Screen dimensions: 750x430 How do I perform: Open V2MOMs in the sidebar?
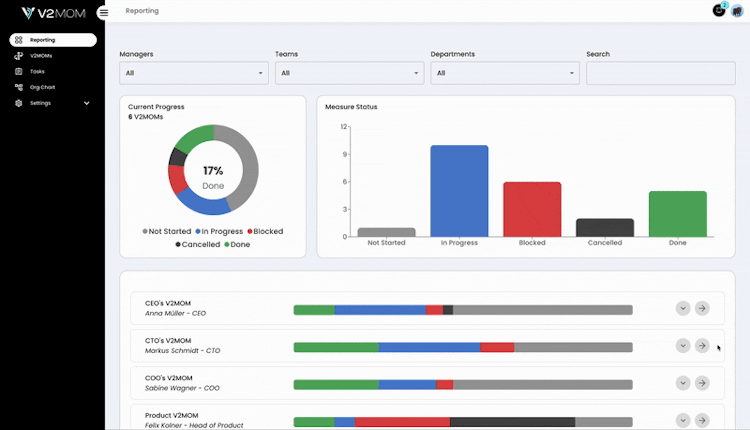click(41, 56)
